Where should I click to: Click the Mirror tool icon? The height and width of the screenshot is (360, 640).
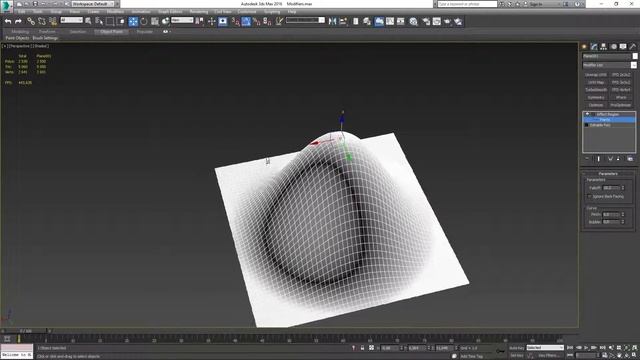pyautogui.click(x=333, y=21)
